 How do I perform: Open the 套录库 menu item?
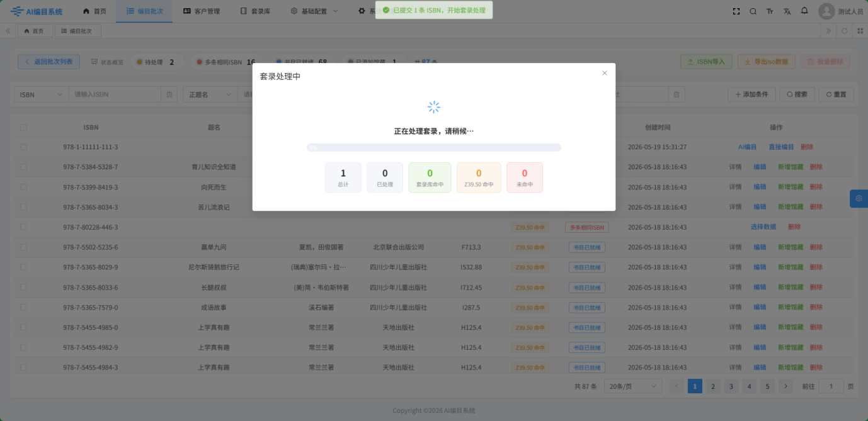pyautogui.click(x=255, y=11)
